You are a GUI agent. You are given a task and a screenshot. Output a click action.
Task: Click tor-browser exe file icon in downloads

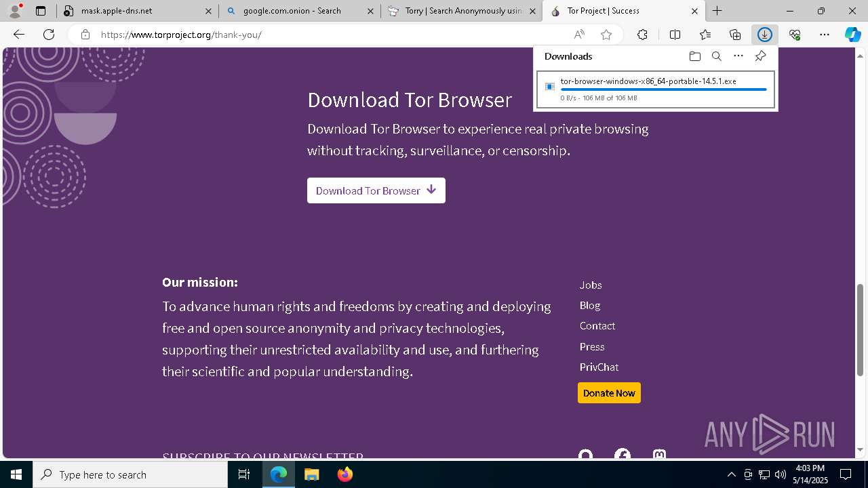click(550, 86)
